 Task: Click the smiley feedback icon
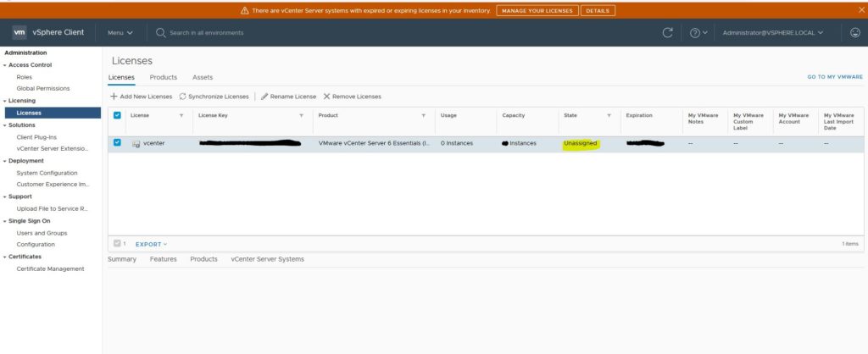coord(854,33)
